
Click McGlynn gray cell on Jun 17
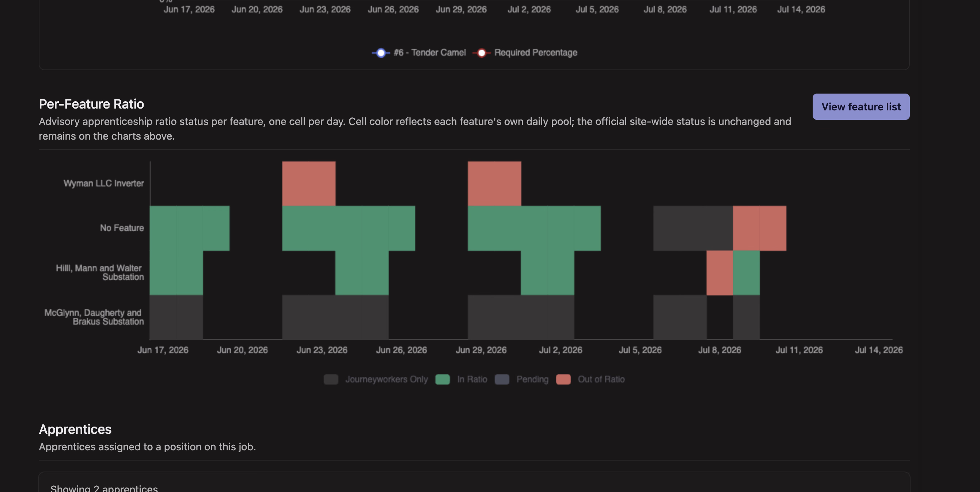[x=163, y=317]
